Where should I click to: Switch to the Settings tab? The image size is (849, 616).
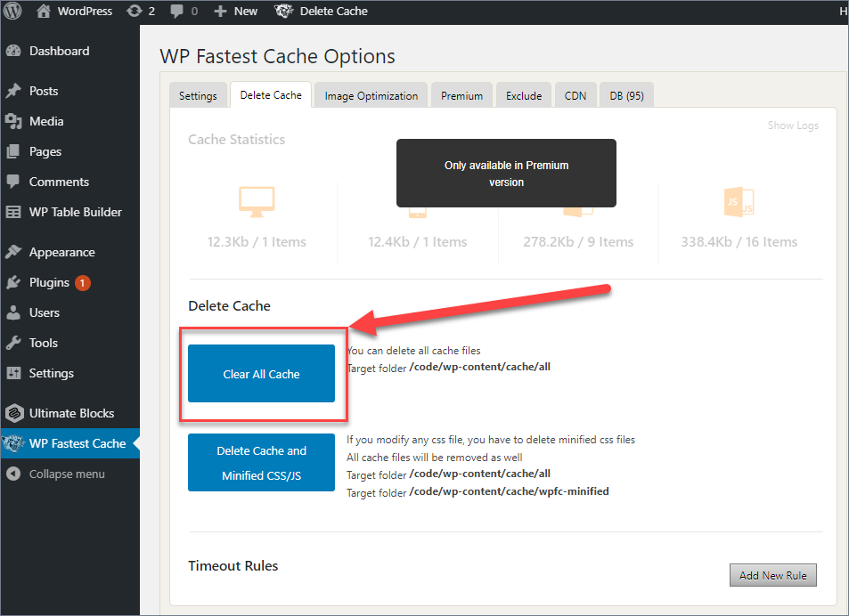[x=198, y=96]
